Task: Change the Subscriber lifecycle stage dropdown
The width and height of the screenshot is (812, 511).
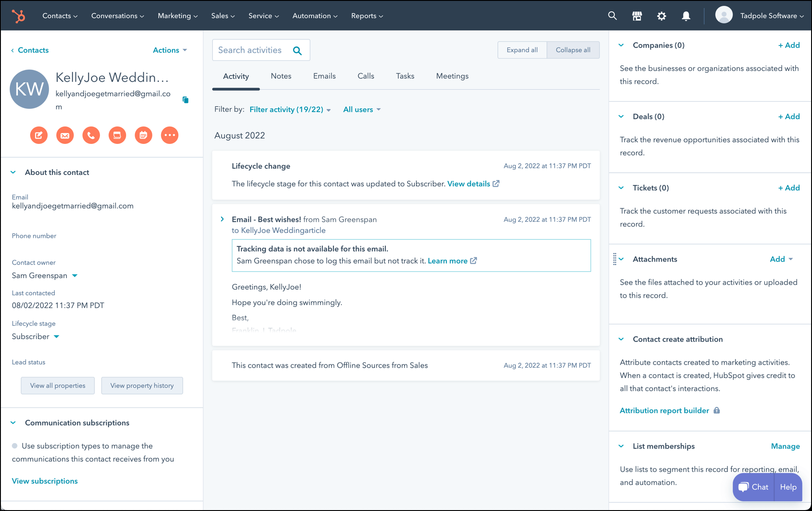Action: click(x=36, y=336)
